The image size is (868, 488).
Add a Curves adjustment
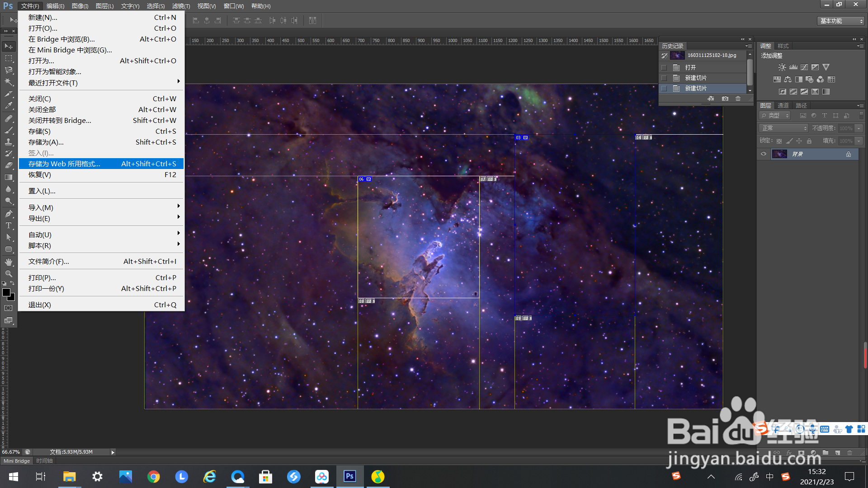click(804, 67)
